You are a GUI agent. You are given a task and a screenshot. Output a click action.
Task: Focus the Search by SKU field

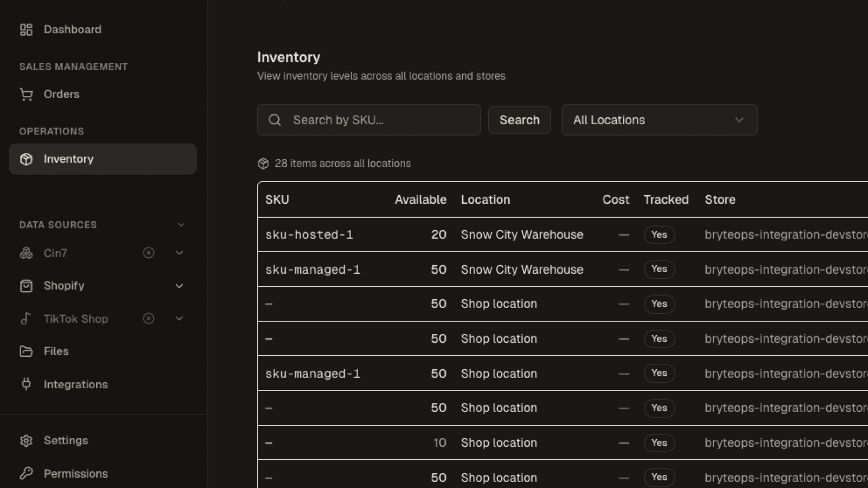tap(369, 120)
